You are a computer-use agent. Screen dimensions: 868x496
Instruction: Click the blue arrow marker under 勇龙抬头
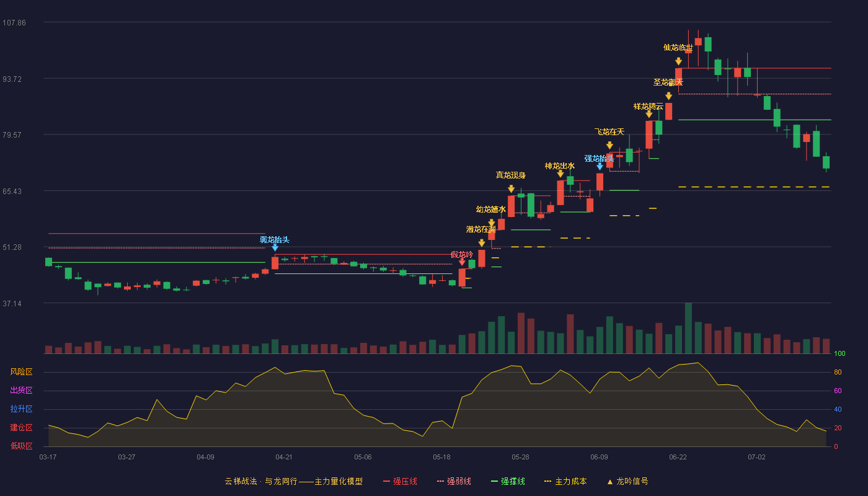tap(275, 248)
